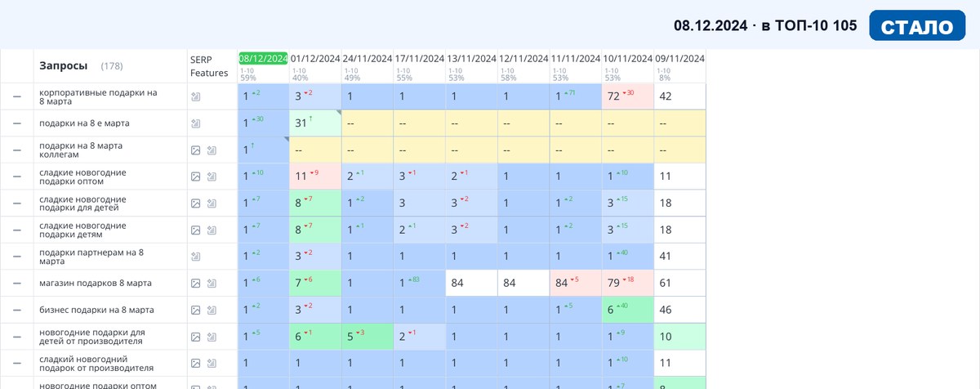980x389 pixels.
Task: Select the 10/11/2024 date column header
Action: point(628,59)
